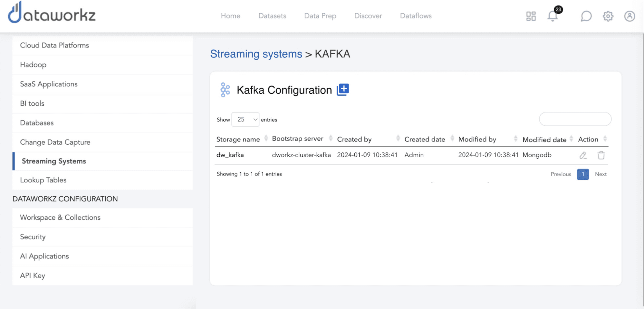The width and height of the screenshot is (644, 309).
Task: Click the Dataworkz logo
Action: (52, 14)
